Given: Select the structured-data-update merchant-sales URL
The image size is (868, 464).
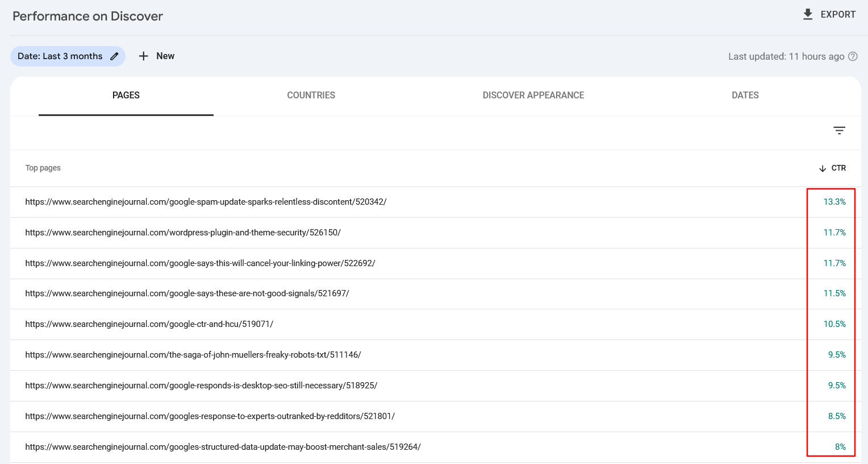Looking at the screenshot, I should (x=223, y=447).
